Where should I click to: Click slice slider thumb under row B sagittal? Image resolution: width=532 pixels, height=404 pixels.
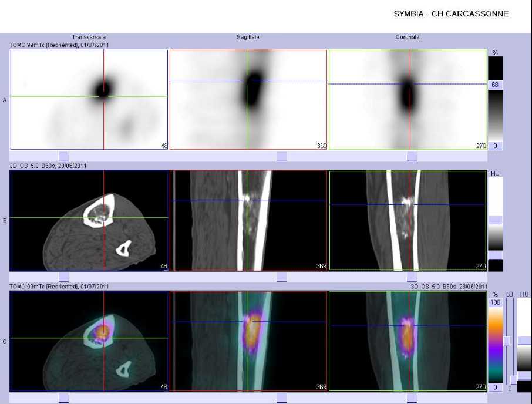282,277
